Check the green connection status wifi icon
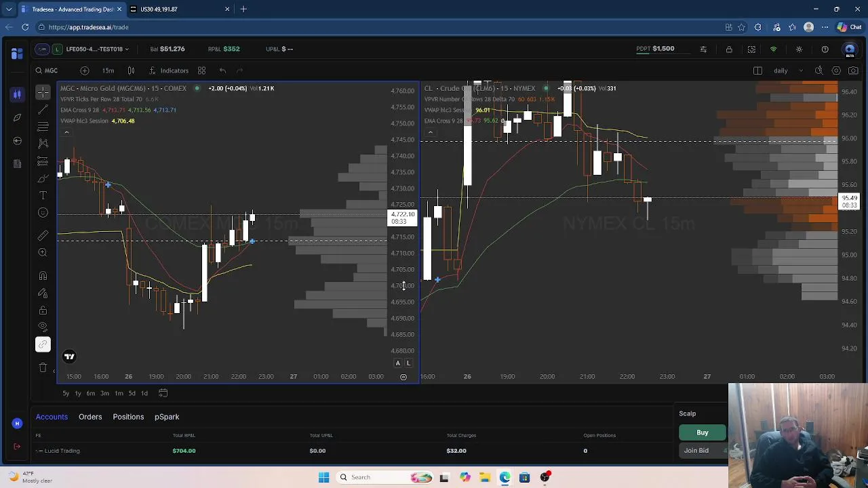 click(773, 49)
